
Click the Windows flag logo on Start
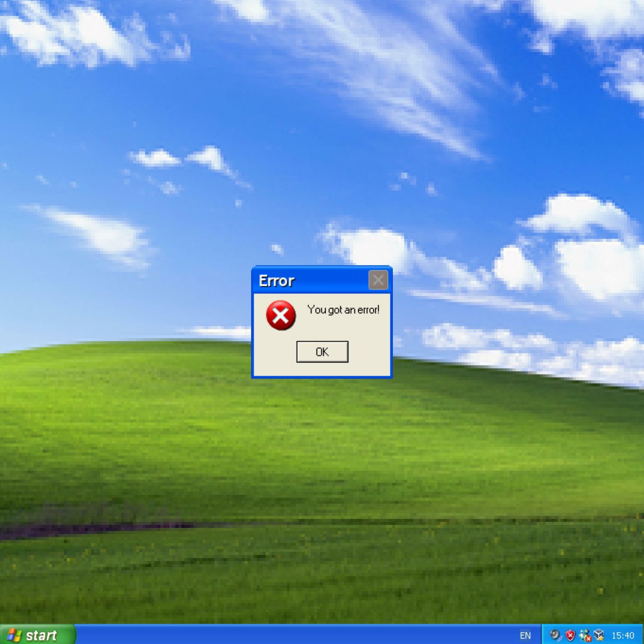[x=14, y=635]
